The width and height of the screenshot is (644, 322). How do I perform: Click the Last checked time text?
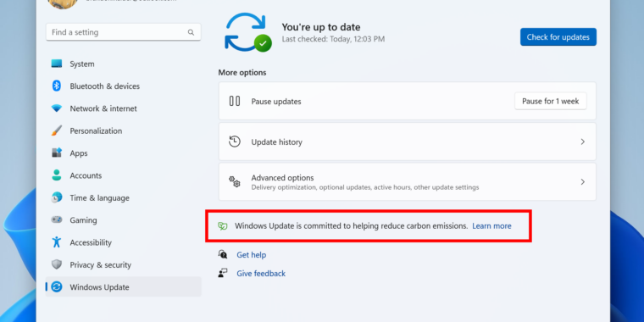point(333,39)
